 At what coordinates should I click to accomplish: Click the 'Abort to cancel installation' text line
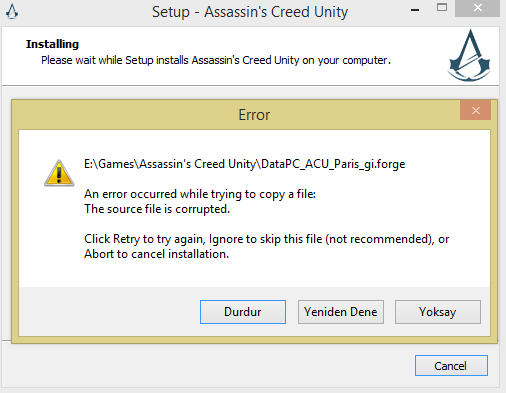156,254
